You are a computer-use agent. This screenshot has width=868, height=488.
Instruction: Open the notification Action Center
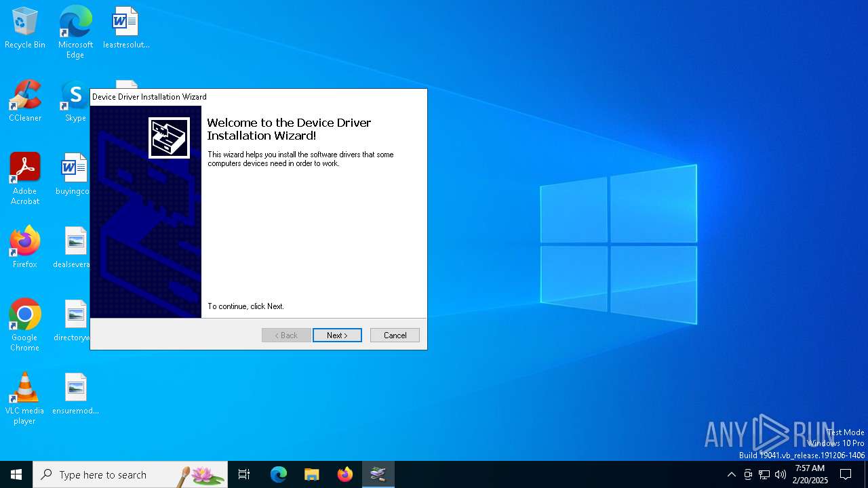click(x=846, y=474)
